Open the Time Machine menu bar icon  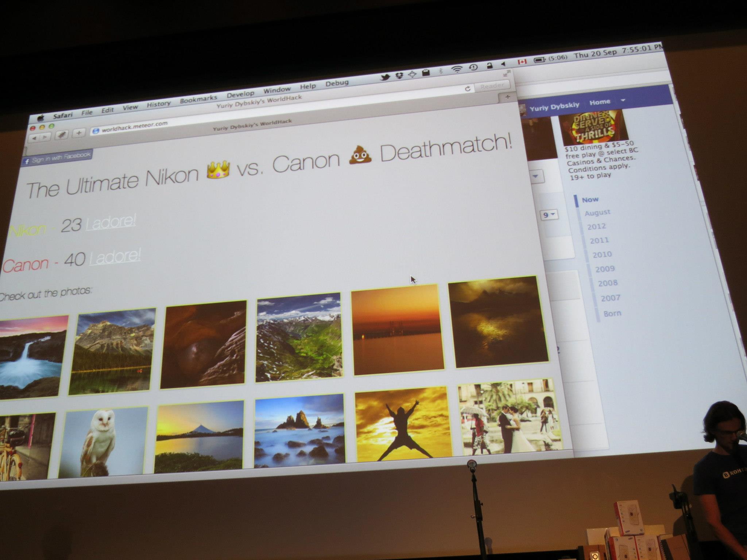[x=473, y=67]
